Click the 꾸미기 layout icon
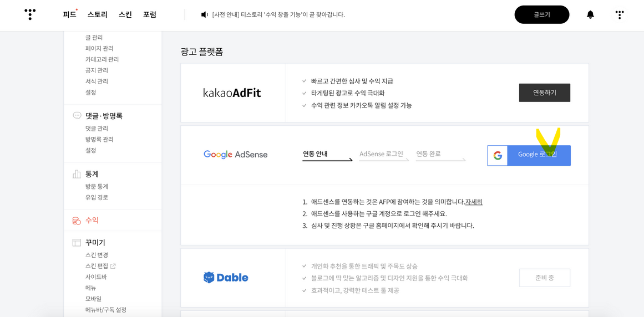 [77, 242]
